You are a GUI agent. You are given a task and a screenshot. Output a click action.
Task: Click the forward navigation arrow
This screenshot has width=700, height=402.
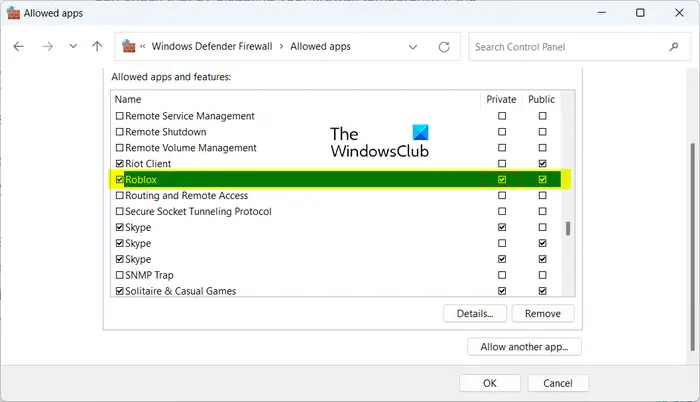tap(47, 46)
